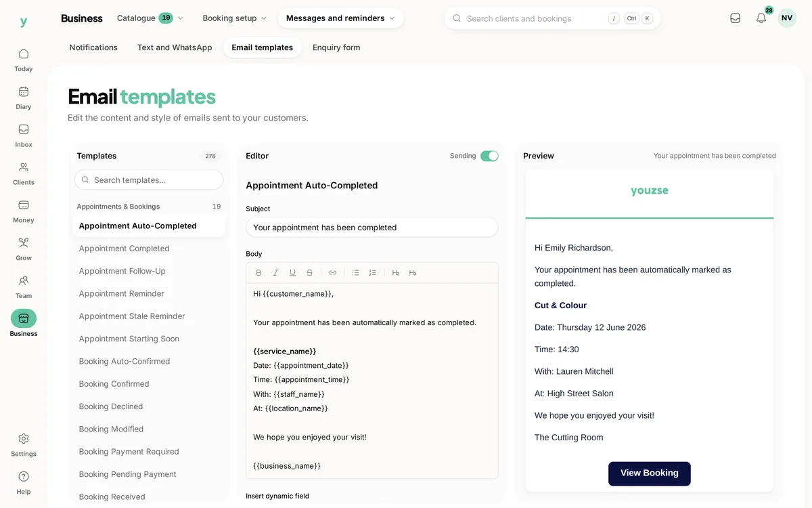812x508 pixels.
Task: Select Appointment Follow-Up template
Action: (149, 271)
